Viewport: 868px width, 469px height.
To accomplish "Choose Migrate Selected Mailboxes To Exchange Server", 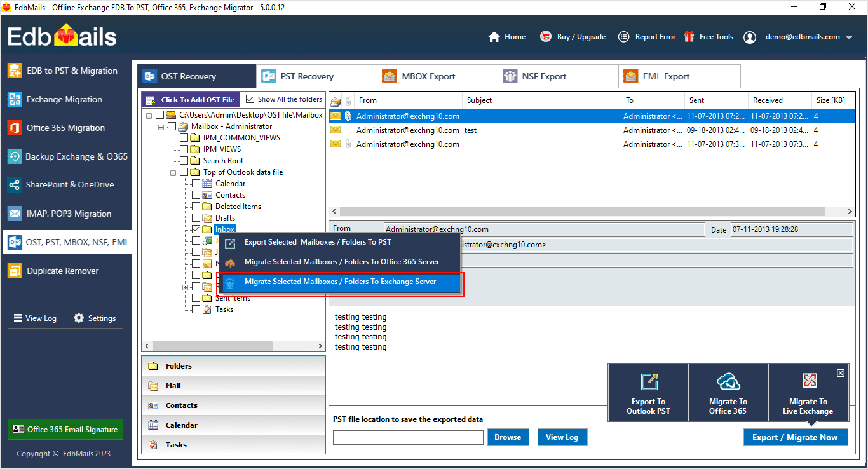I will pos(339,282).
